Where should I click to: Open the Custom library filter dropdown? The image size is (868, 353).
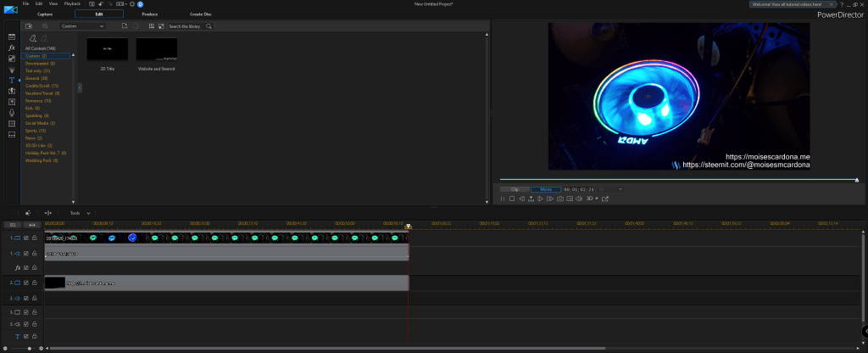[x=82, y=26]
